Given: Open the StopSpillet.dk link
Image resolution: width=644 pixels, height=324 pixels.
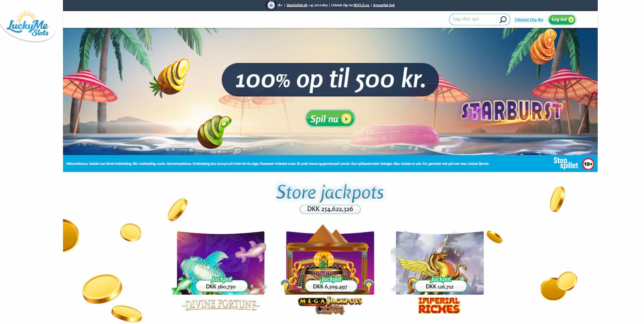Looking at the screenshot, I should point(297,5).
